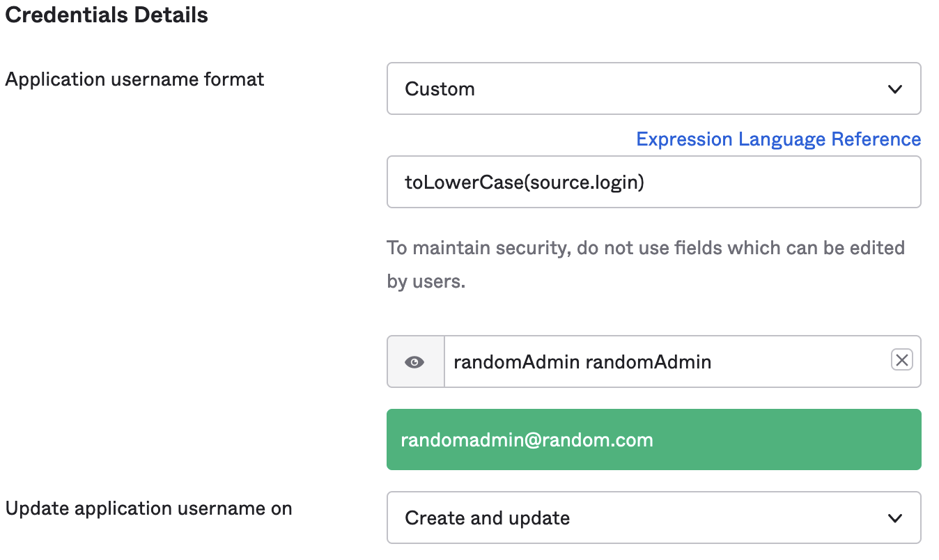Expand the Update application username on dropdown
Screen dimensions: 939x560
tap(653, 518)
